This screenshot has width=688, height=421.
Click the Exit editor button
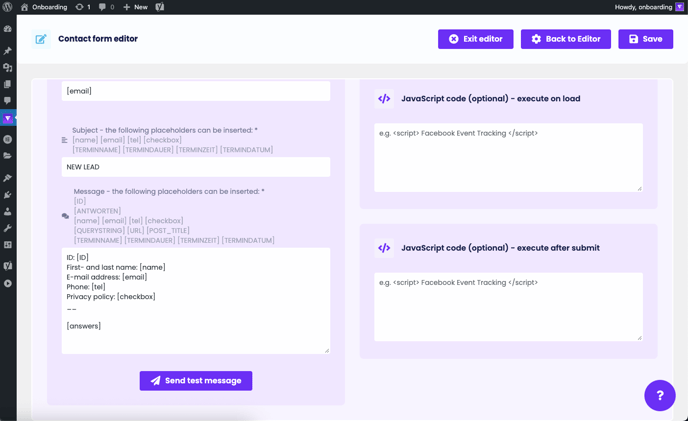(x=476, y=39)
